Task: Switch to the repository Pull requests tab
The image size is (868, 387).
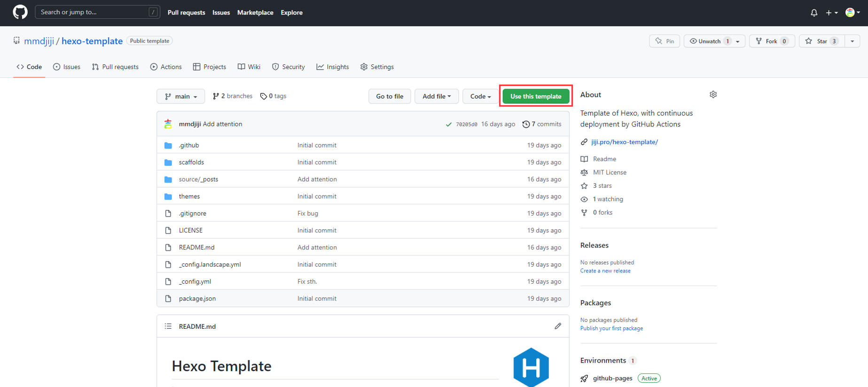Action: (x=115, y=67)
